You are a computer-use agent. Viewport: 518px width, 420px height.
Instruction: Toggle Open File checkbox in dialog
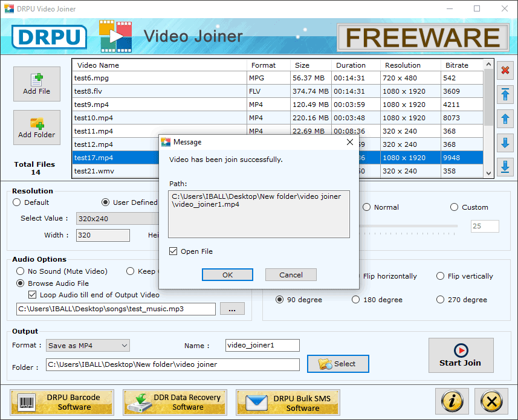coord(173,251)
